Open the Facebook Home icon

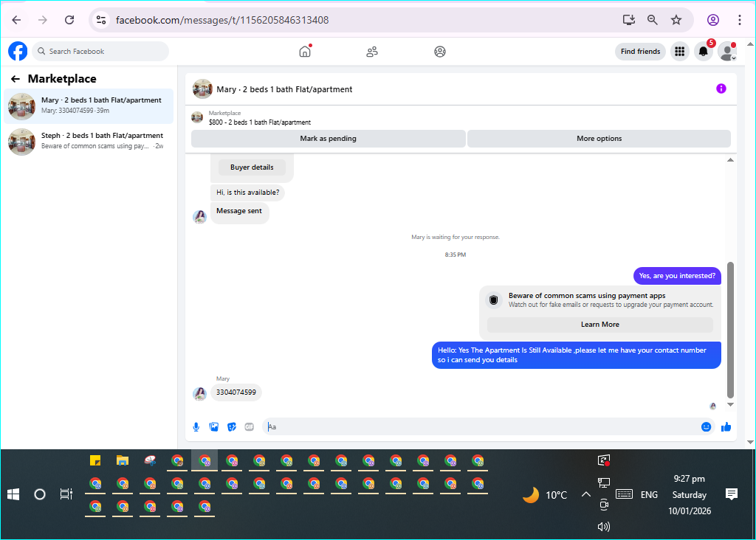(305, 51)
